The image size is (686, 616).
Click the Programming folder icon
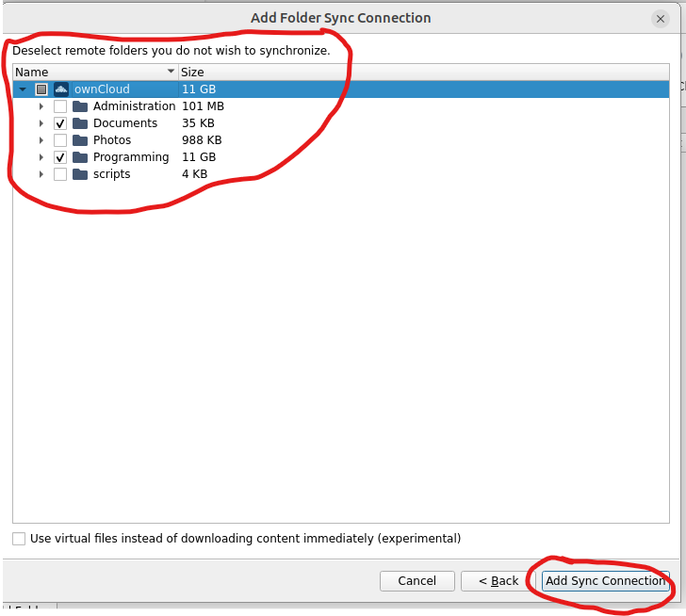[79, 157]
